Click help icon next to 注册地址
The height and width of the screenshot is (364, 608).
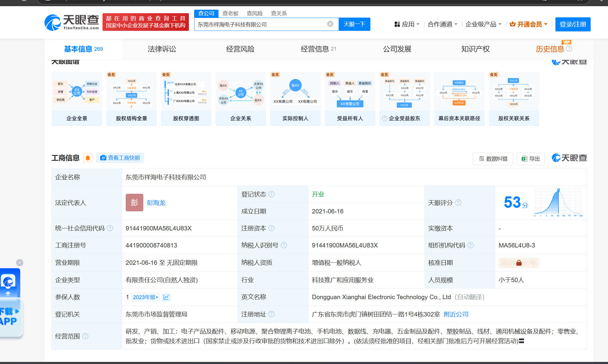pos(272,314)
